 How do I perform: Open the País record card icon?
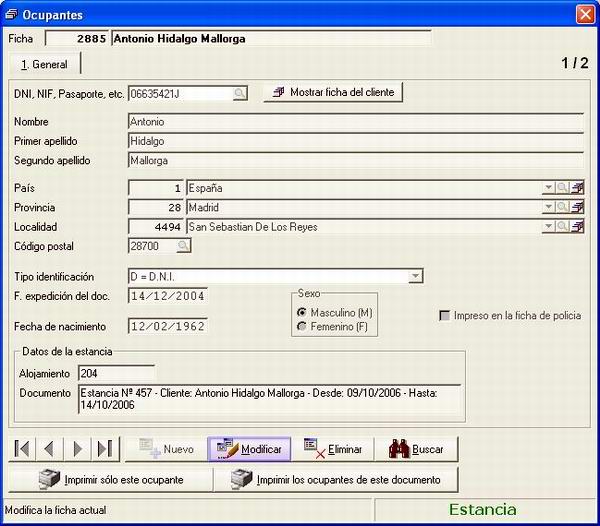[577, 187]
